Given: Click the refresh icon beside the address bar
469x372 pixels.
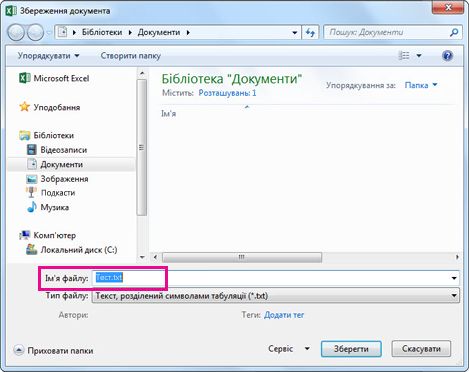Looking at the screenshot, I should pyautogui.click(x=310, y=32).
